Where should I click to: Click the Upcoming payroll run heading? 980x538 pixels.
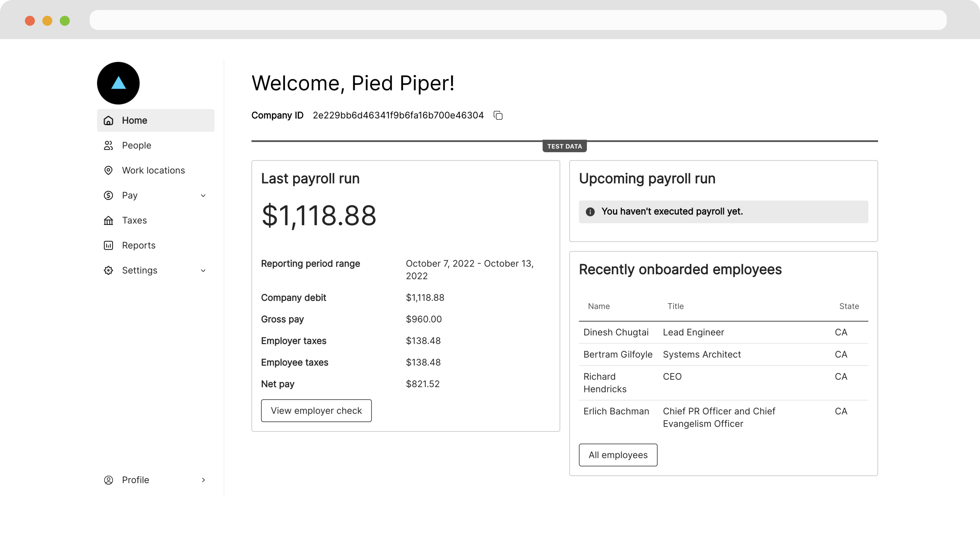pyautogui.click(x=647, y=179)
